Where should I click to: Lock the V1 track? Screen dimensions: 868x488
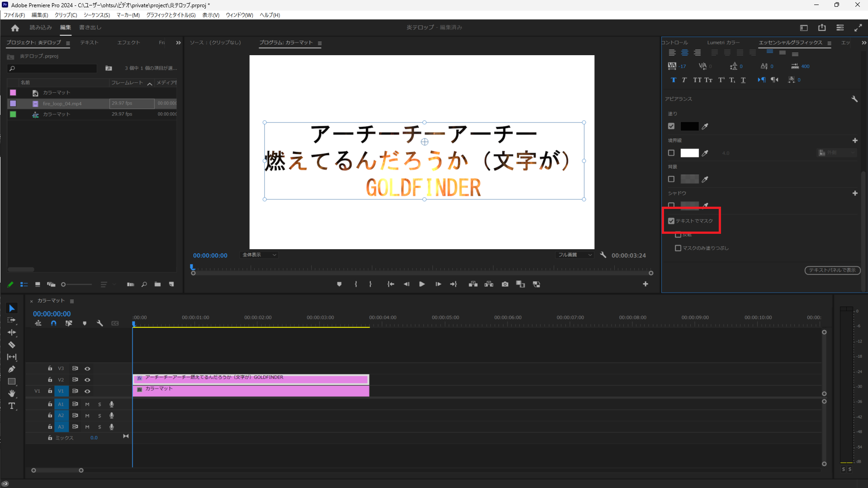tap(50, 391)
